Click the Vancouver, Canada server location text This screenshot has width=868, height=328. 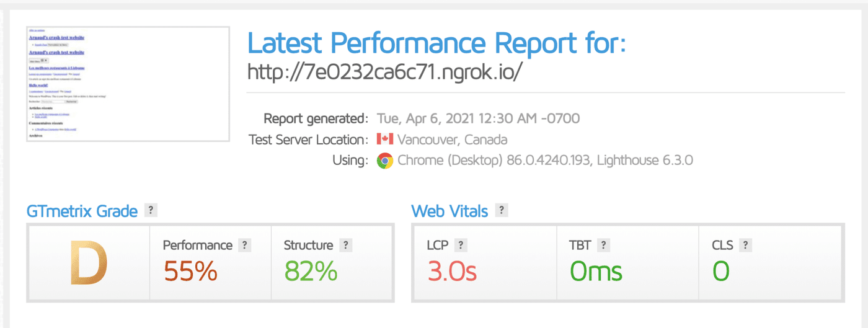pyautogui.click(x=452, y=139)
